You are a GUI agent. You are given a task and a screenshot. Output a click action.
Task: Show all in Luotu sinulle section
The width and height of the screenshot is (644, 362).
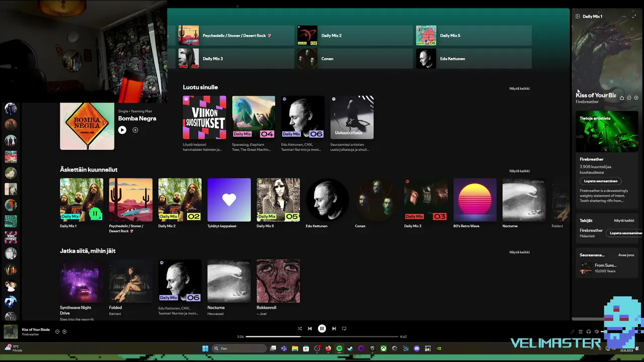pos(519,88)
